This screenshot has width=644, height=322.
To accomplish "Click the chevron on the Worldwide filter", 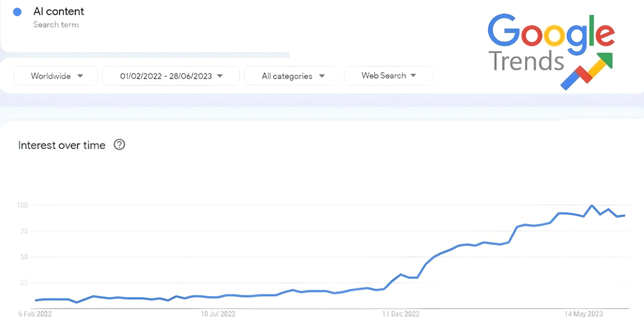I will point(80,76).
